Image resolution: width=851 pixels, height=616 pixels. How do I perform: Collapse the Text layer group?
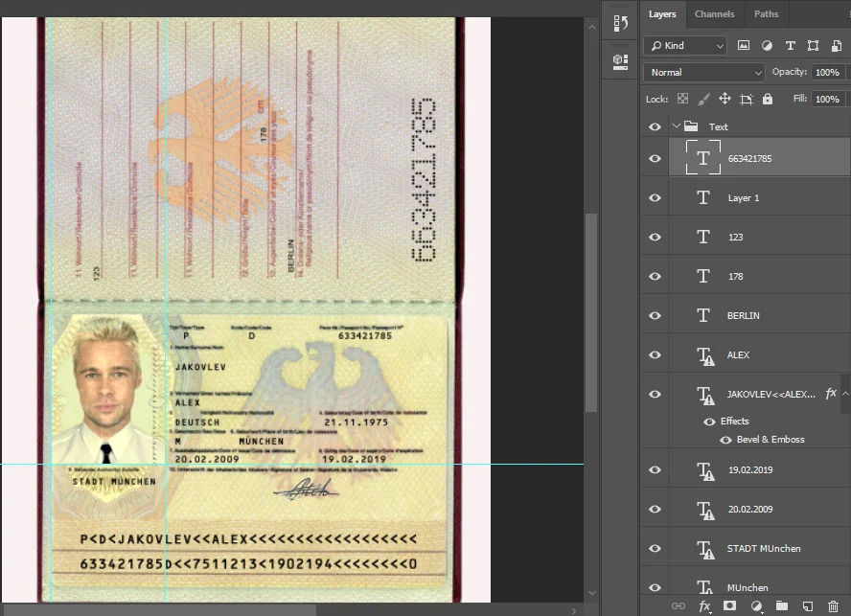676,126
